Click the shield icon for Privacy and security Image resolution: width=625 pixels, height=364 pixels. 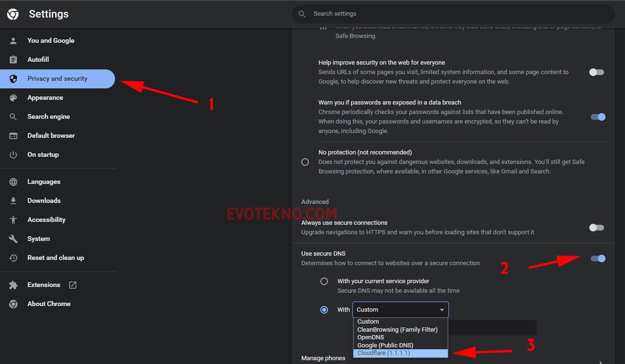point(13,78)
